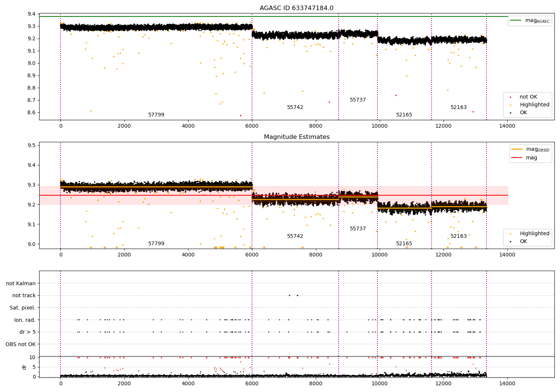Click the 14000 x-axis tick under the AGASC ID plot

pyautogui.click(x=507, y=126)
